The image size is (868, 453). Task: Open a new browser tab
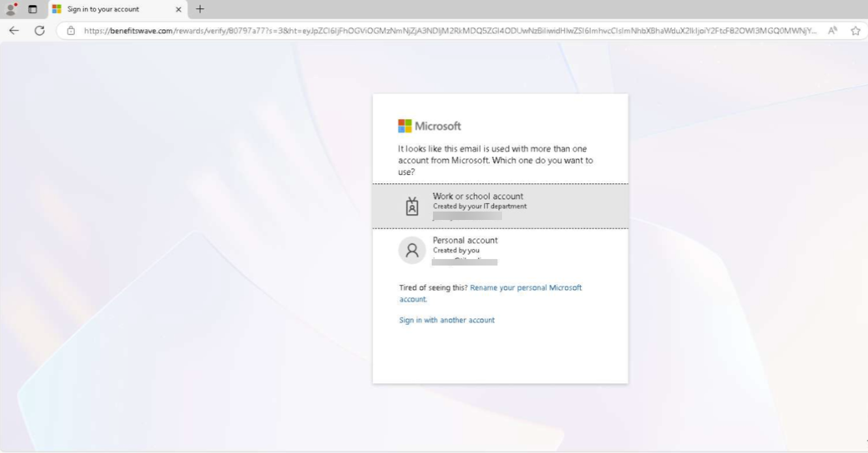coord(200,9)
